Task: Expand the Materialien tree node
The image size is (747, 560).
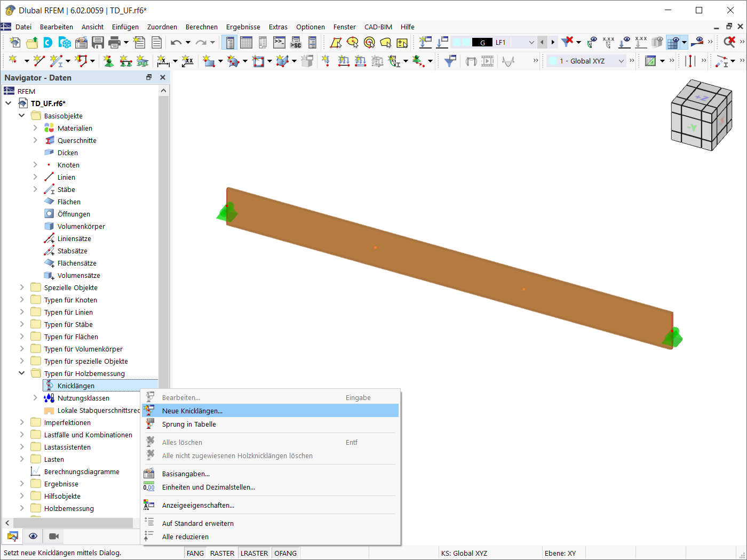Action: pos(35,128)
